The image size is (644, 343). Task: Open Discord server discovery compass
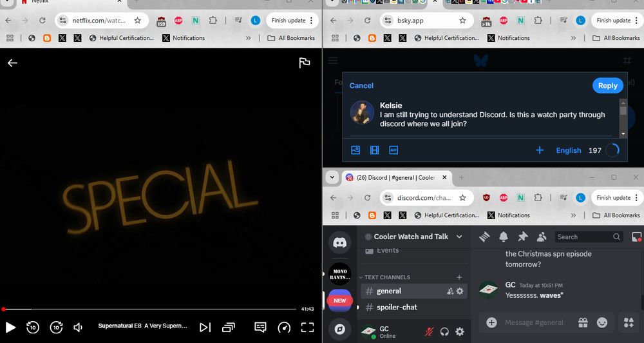[339, 329]
